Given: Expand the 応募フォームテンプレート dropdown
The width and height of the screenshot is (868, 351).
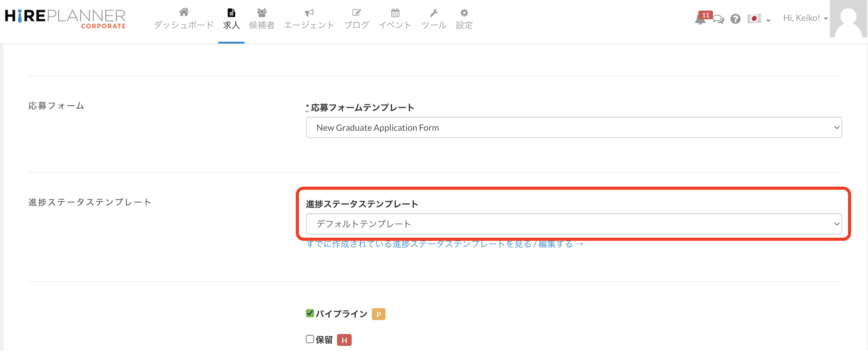Looking at the screenshot, I should click(x=573, y=127).
